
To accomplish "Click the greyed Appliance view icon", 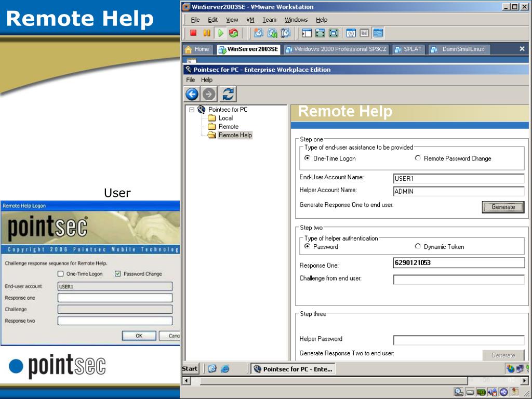I will (x=364, y=33).
